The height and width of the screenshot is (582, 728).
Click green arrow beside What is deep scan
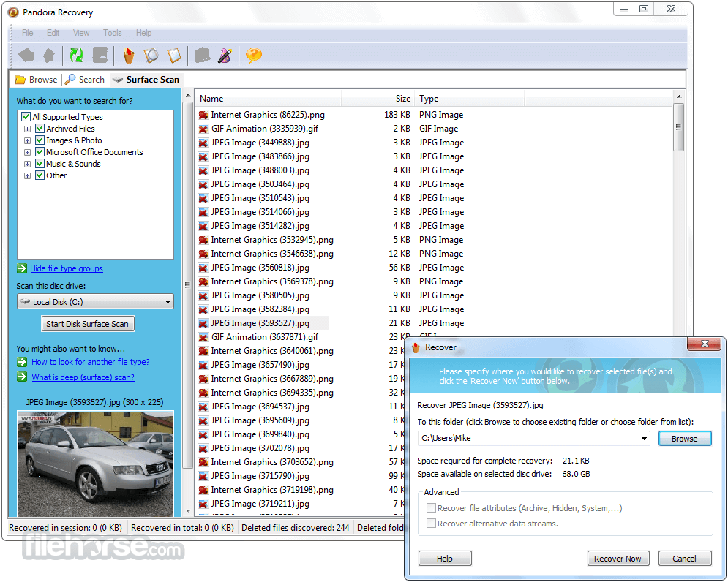coord(22,377)
